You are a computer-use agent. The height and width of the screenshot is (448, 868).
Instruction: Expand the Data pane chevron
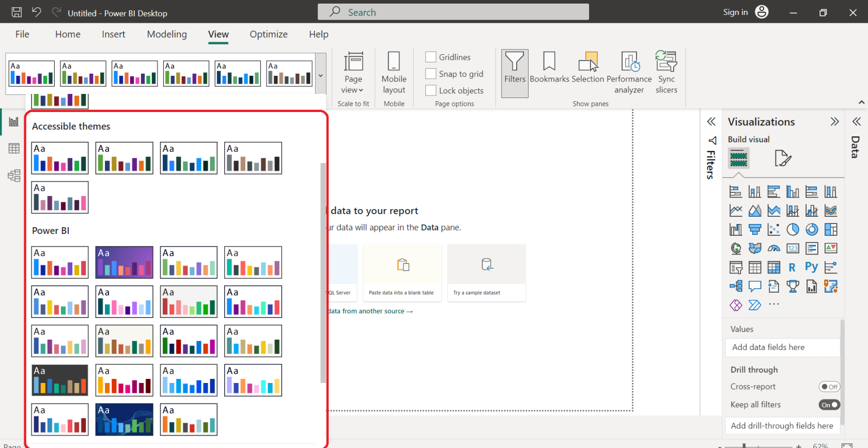click(x=856, y=122)
